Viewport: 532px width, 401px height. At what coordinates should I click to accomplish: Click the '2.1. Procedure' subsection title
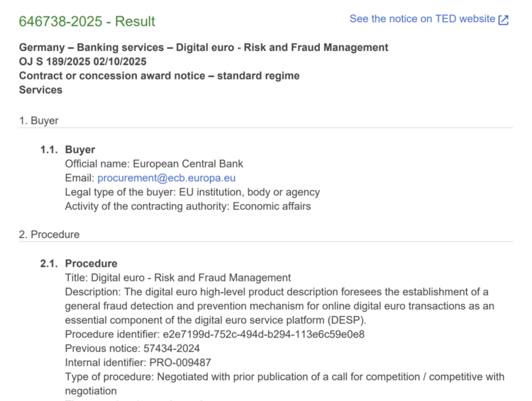coord(91,264)
